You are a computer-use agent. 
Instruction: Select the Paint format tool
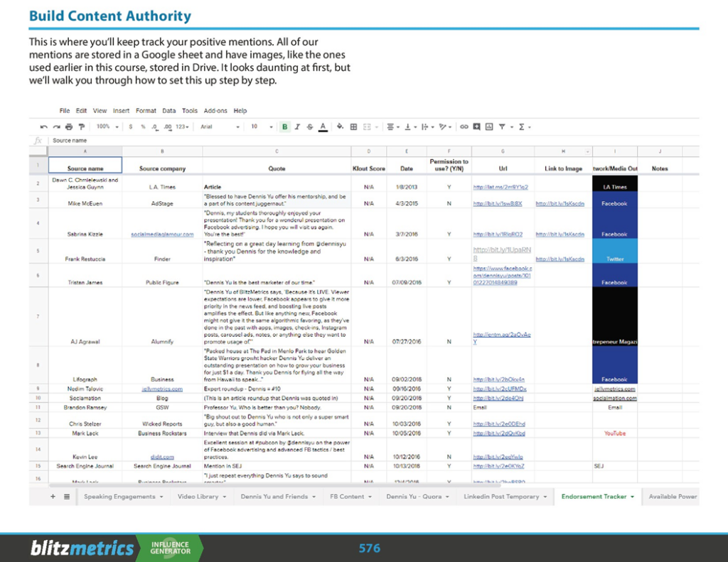(82, 126)
